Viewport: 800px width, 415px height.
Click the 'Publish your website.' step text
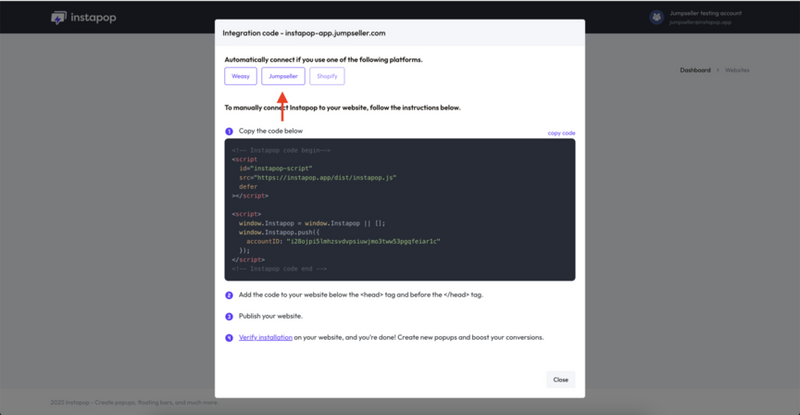pos(270,316)
